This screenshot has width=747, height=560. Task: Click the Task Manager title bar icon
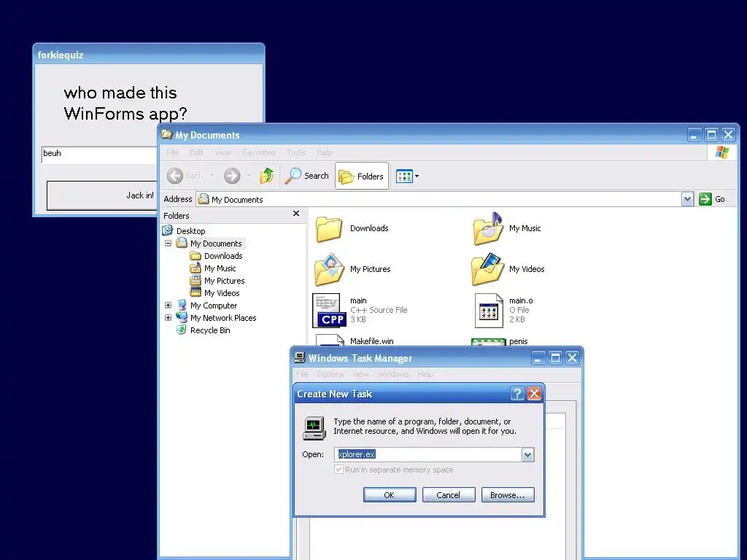[x=300, y=357]
